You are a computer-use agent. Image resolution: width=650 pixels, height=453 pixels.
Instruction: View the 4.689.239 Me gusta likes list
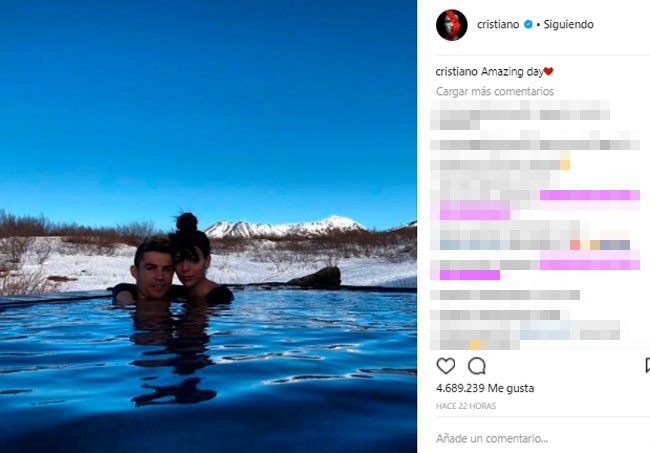tap(485, 388)
